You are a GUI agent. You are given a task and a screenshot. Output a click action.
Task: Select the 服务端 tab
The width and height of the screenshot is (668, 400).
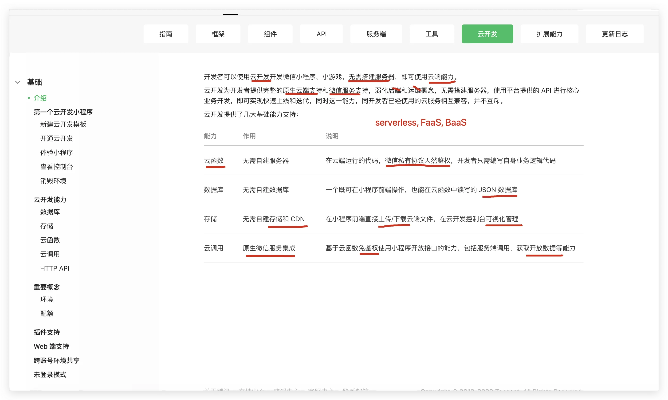pyautogui.click(x=376, y=34)
